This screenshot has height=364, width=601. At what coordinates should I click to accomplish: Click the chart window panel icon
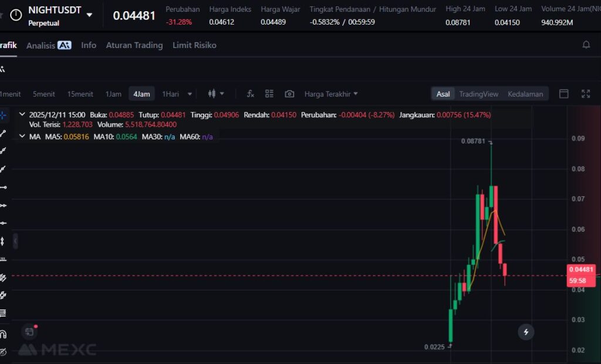564,94
